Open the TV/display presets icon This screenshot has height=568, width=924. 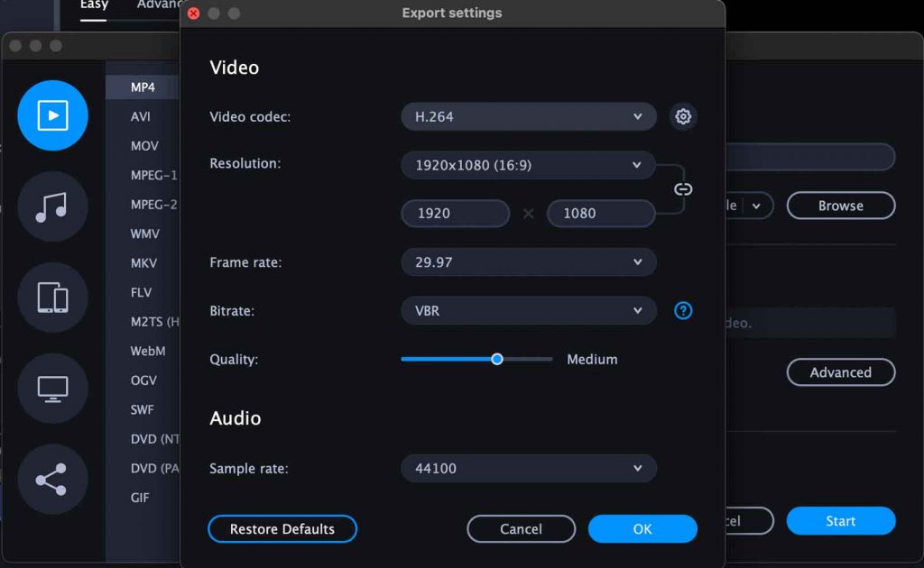coord(51,389)
